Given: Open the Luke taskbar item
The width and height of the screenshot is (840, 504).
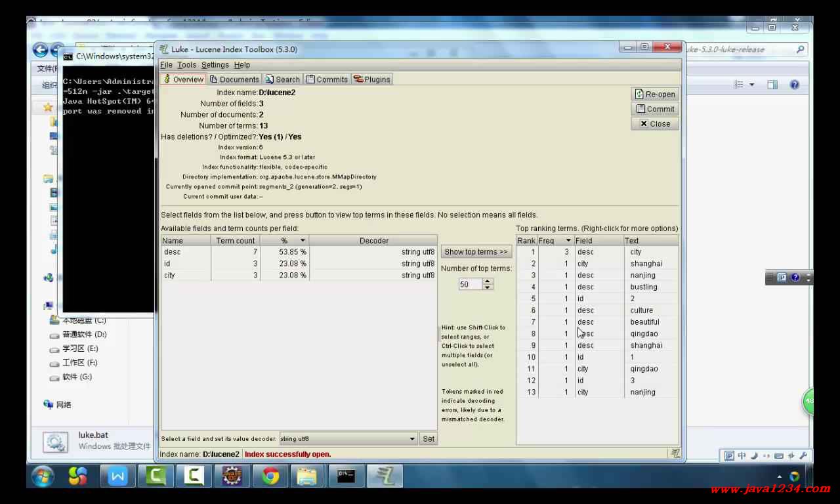Looking at the screenshot, I should tap(384, 476).
